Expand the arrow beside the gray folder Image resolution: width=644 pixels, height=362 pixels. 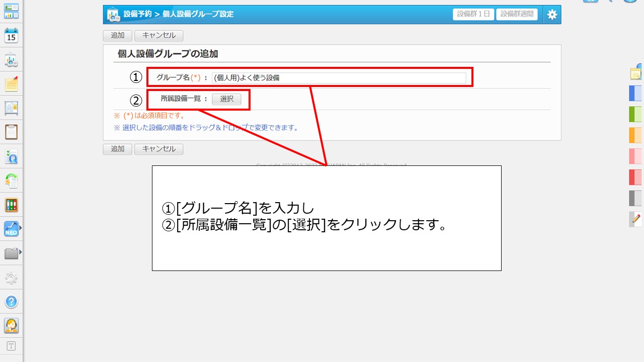coord(21,252)
